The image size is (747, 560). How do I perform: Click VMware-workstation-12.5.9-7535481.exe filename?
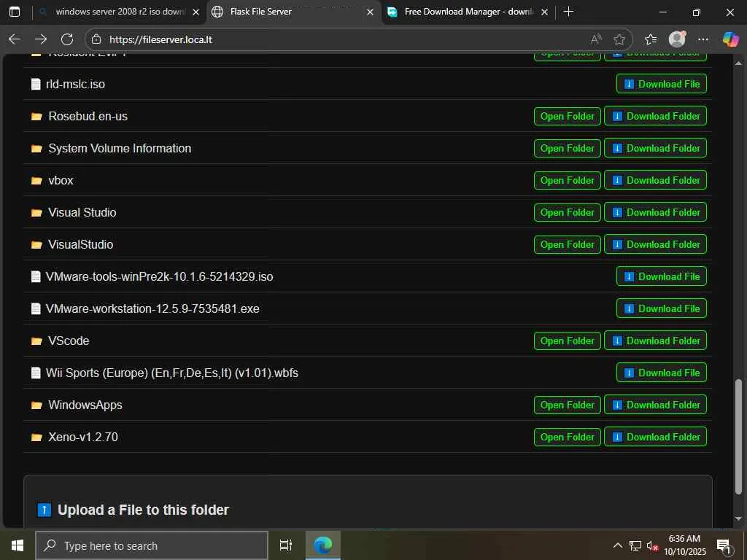[x=152, y=308]
